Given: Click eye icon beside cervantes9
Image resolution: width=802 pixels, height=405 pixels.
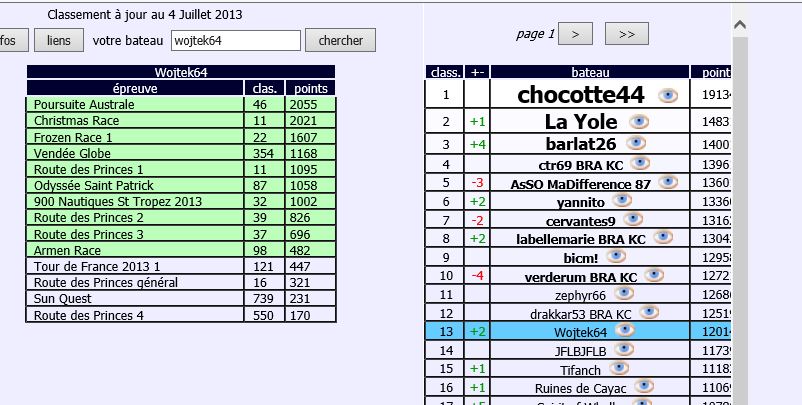Looking at the screenshot, I should click(633, 219).
